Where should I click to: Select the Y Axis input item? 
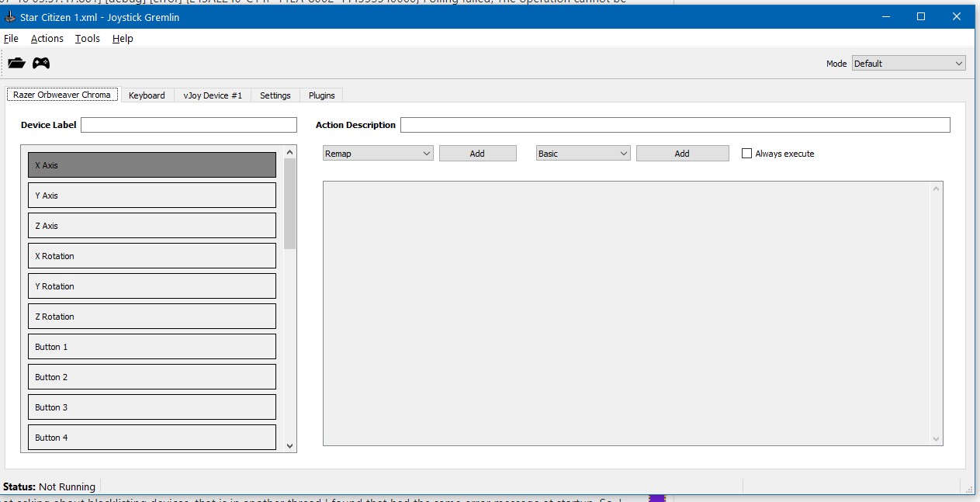pyautogui.click(x=152, y=196)
